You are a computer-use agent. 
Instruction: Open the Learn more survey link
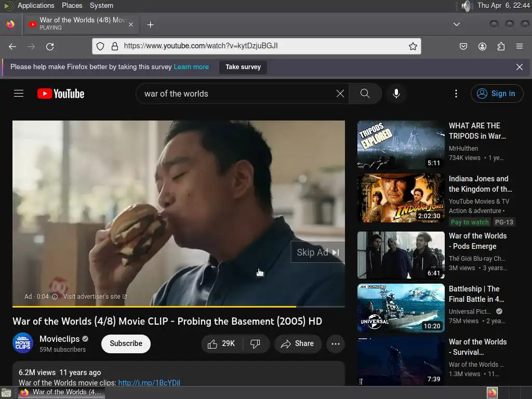pos(191,67)
